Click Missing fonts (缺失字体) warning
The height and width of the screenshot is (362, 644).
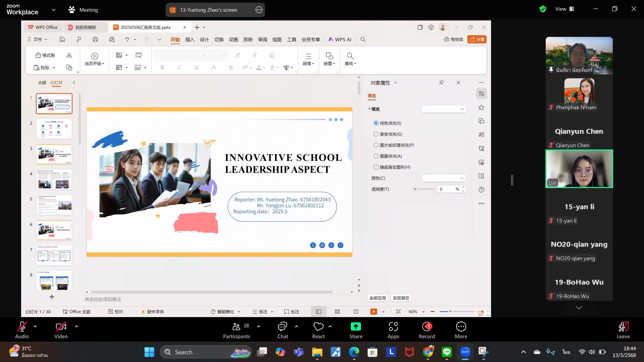point(153,312)
